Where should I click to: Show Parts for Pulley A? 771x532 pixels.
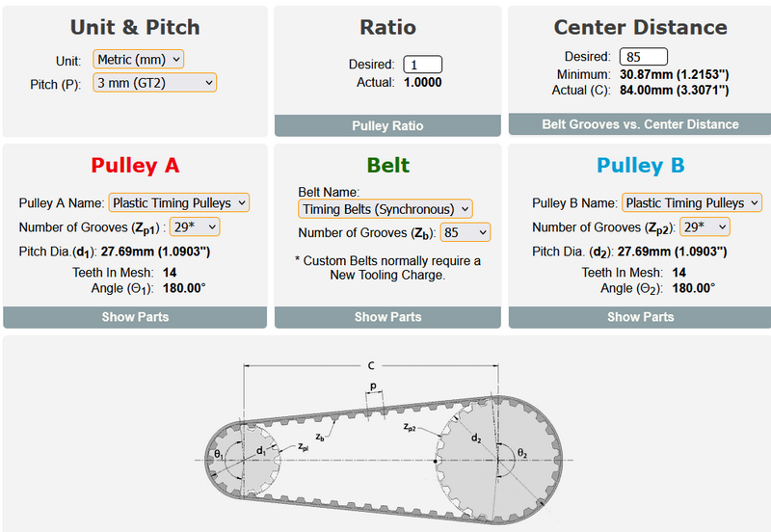pyautogui.click(x=135, y=317)
